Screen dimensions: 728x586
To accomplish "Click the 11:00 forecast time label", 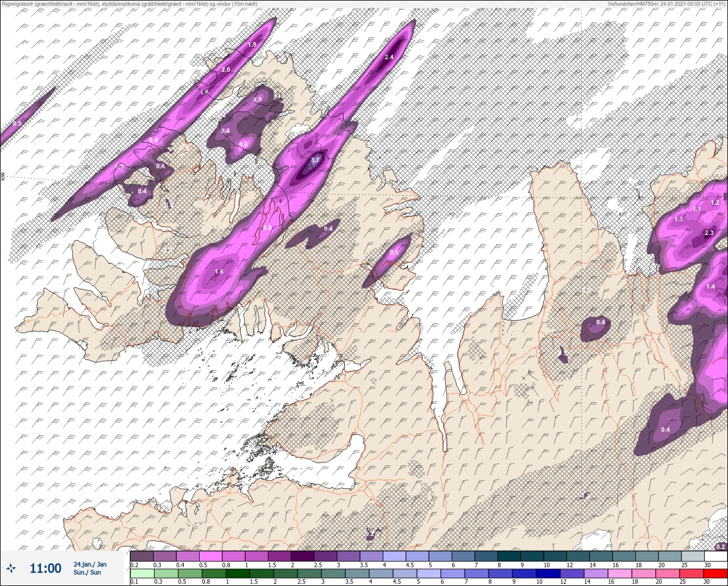I will coord(45,568).
